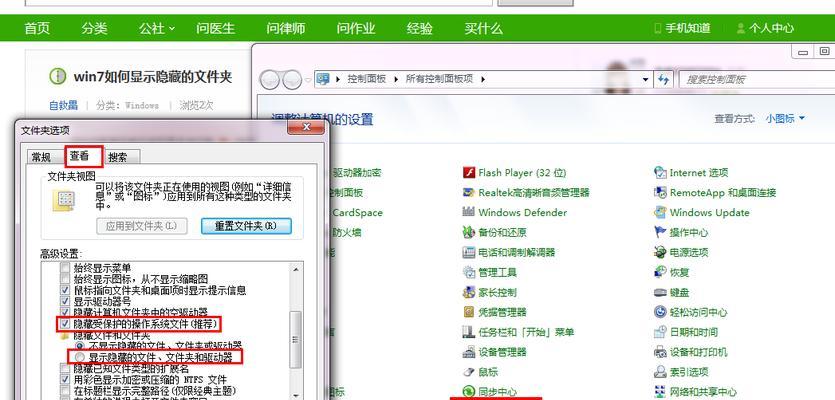This screenshot has width=835, height=400.
Task: Switch to the 常规 tab
Action: 42,157
